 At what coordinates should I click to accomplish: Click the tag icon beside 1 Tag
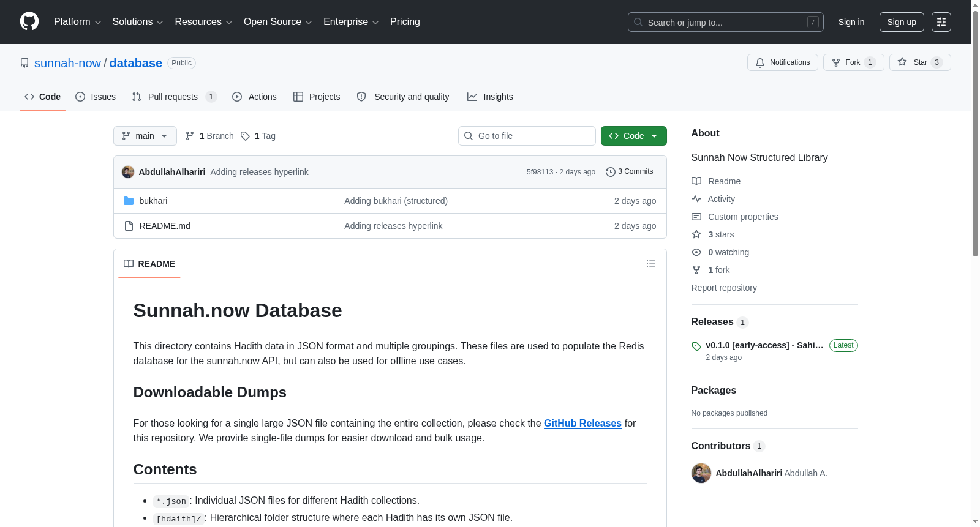(245, 136)
